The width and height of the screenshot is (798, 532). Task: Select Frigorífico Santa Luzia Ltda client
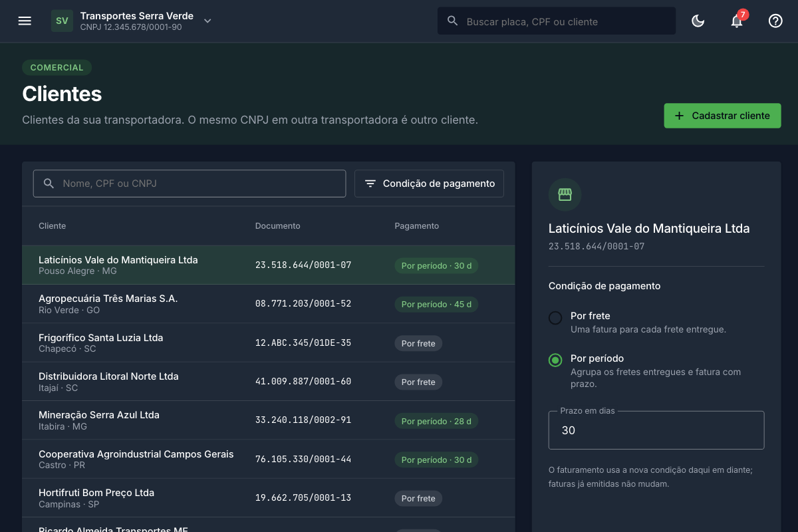[268, 343]
